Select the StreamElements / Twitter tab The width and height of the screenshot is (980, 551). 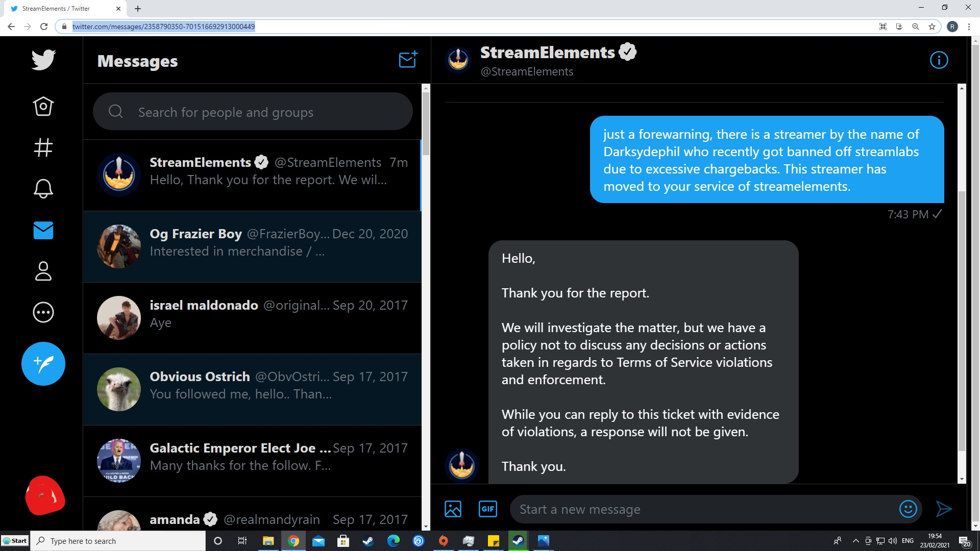point(65,9)
